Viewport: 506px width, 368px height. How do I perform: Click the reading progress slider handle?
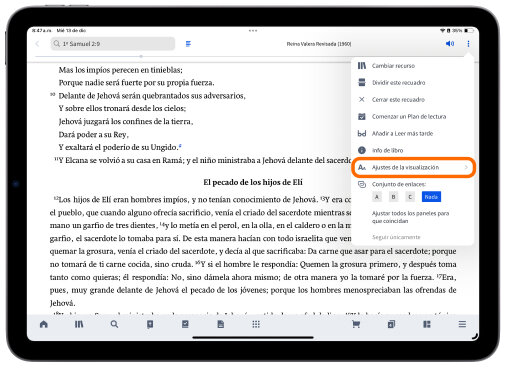(141, 56)
